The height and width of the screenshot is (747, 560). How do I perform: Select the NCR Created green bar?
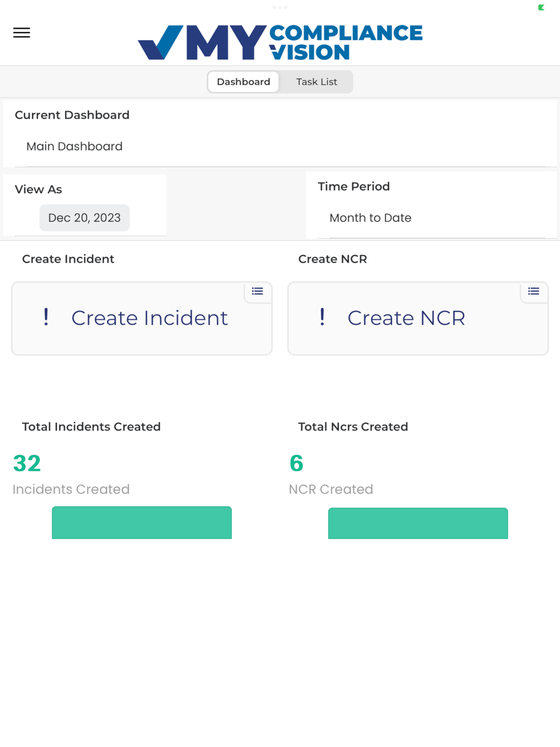pyautogui.click(x=418, y=523)
